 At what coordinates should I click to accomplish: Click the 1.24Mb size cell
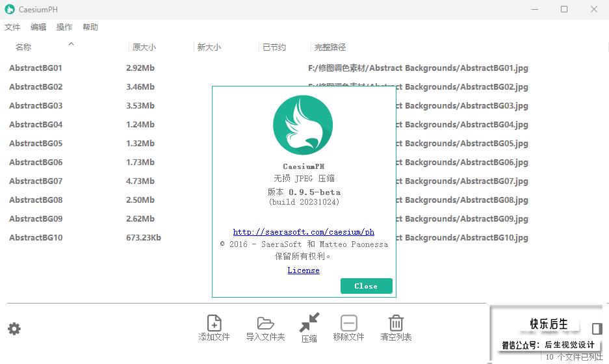140,124
